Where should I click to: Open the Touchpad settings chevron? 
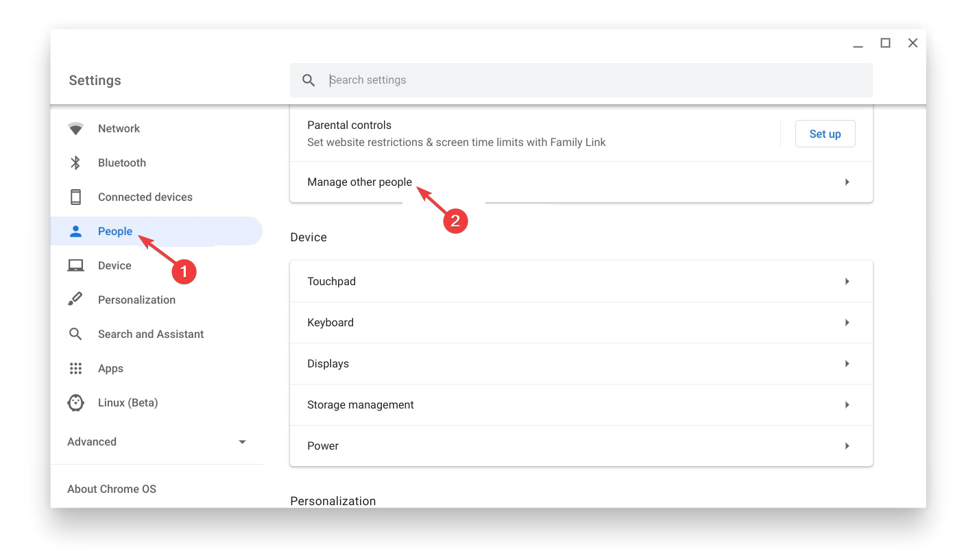(847, 281)
